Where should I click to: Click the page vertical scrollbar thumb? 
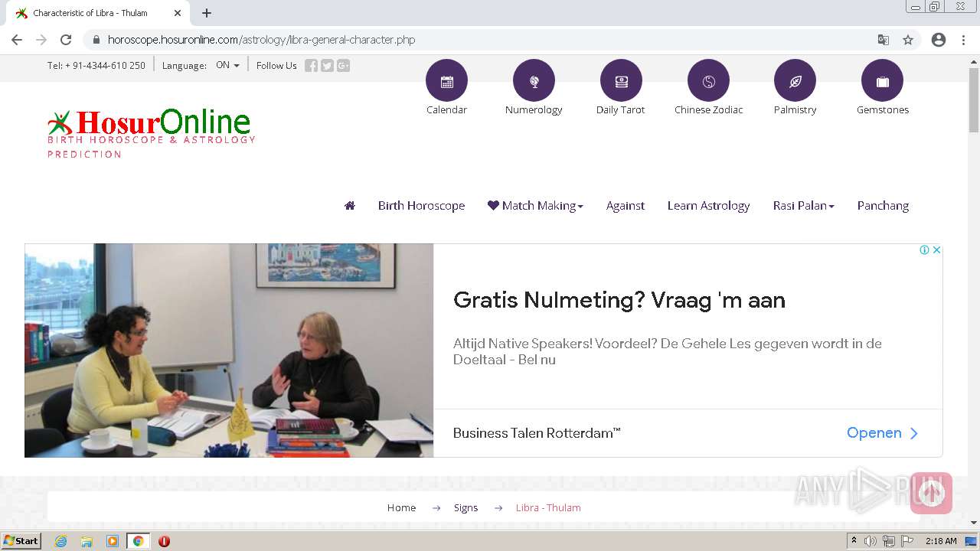[x=974, y=99]
